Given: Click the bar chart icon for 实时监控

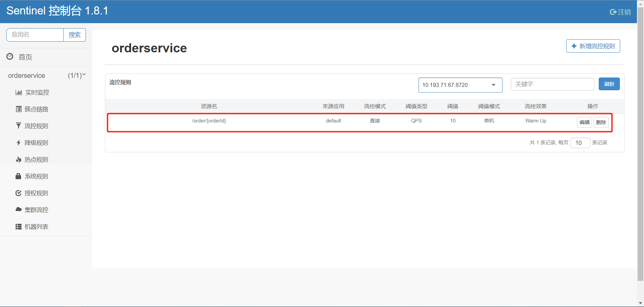Looking at the screenshot, I should pos(19,92).
